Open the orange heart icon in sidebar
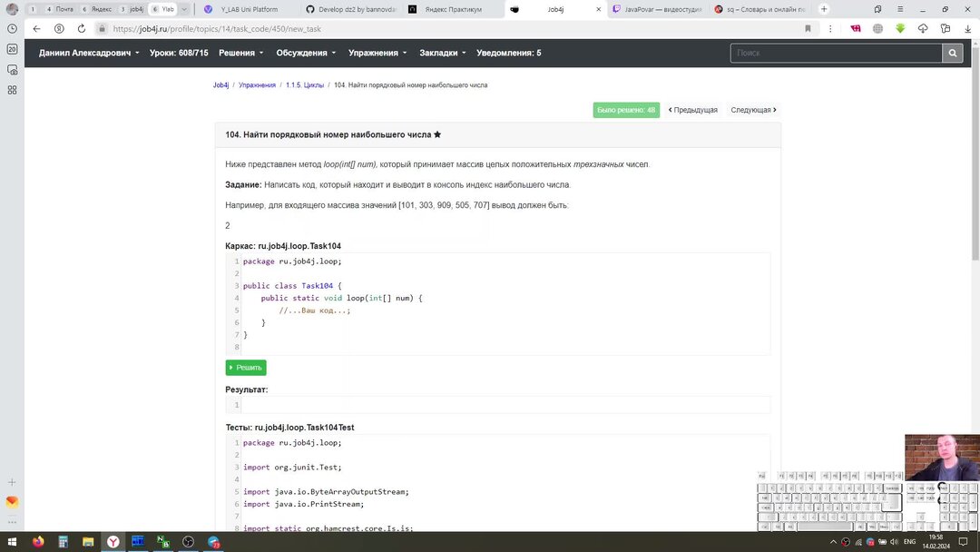This screenshot has width=980, height=552. pyautogui.click(x=12, y=502)
